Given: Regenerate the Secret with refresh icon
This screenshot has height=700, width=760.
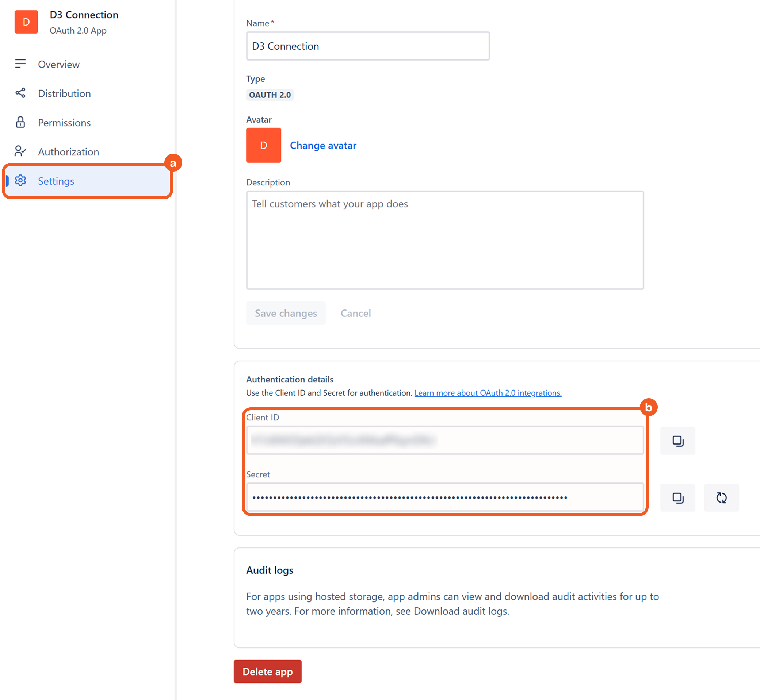Looking at the screenshot, I should (x=721, y=498).
